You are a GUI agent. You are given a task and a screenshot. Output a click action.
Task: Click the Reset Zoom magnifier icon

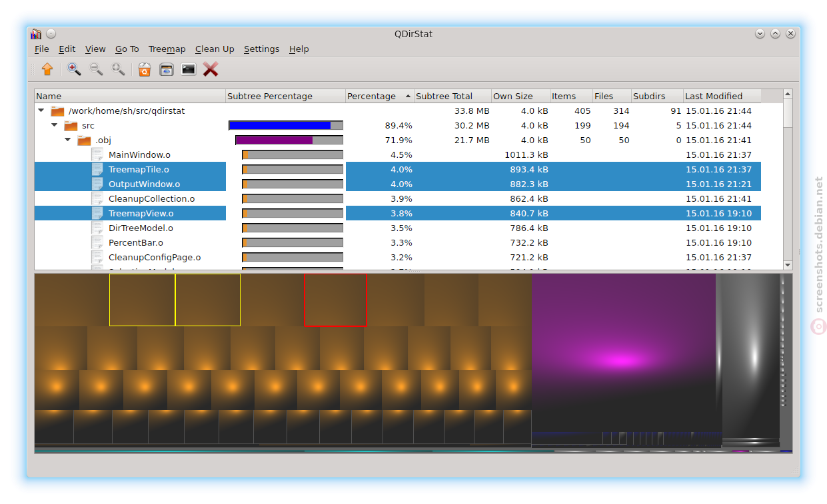click(118, 69)
